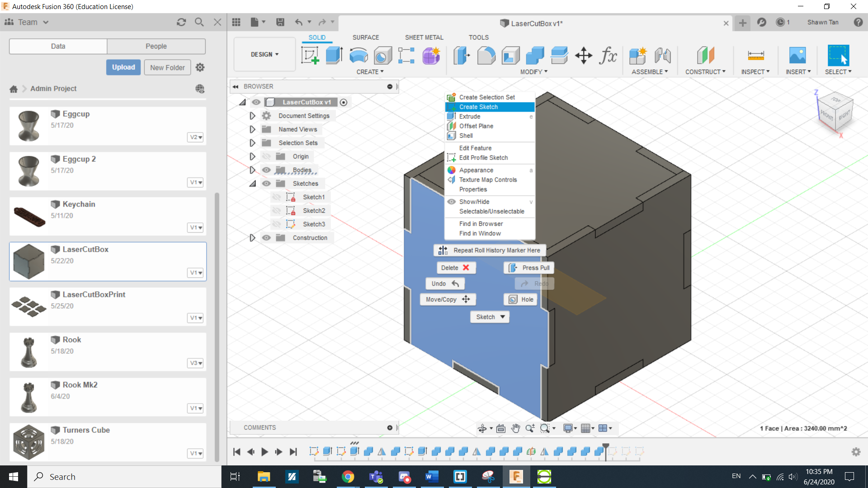Select the Hole tool icon in toolbar
The width and height of the screenshot is (868, 488).
click(382, 56)
